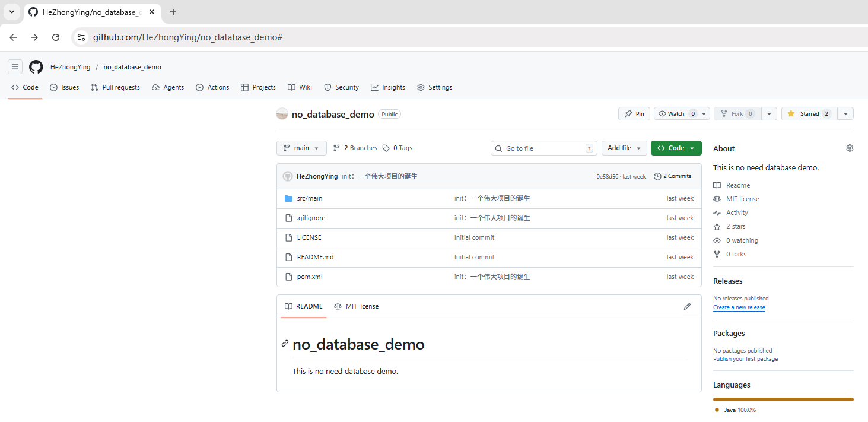Expand the Watch options dropdown arrow
The width and height of the screenshot is (868, 422).
704,113
